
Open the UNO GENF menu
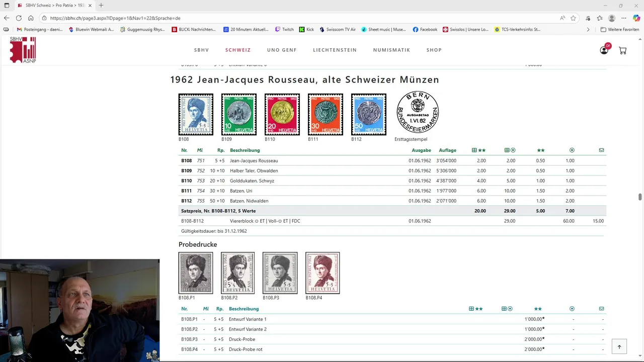coord(282,50)
